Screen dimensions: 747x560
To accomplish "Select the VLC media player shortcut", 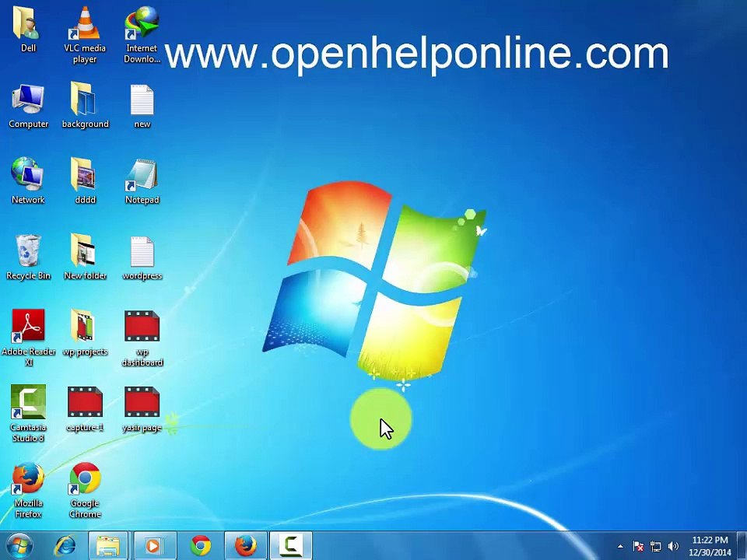I will [x=85, y=34].
